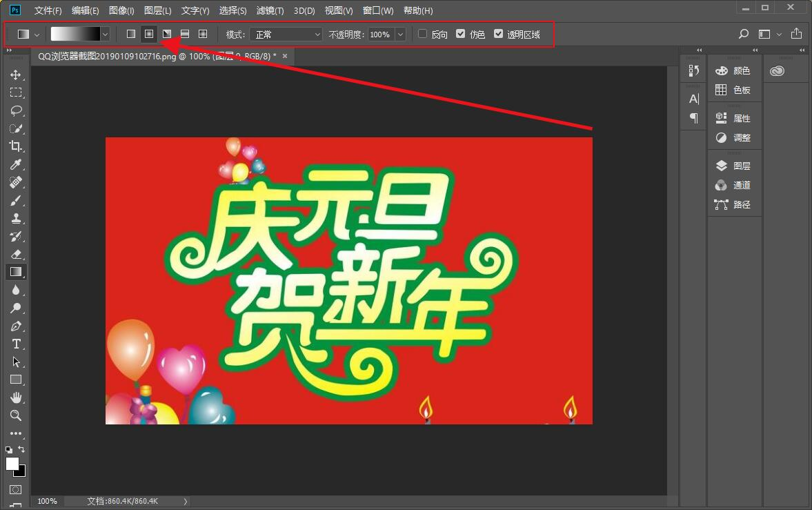Select the Zoom tool
The height and width of the screenshot is (510, 812).
point(16,415)
